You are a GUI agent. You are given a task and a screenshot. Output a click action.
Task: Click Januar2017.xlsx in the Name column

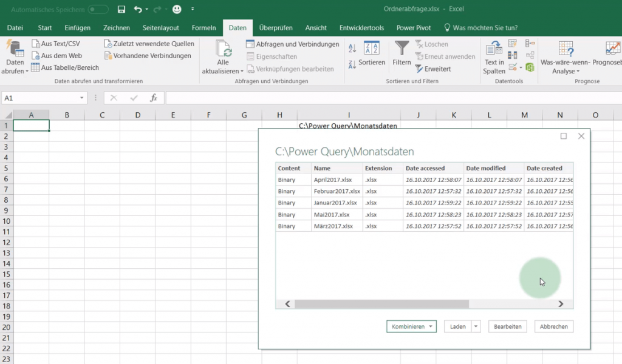point(335,203)
